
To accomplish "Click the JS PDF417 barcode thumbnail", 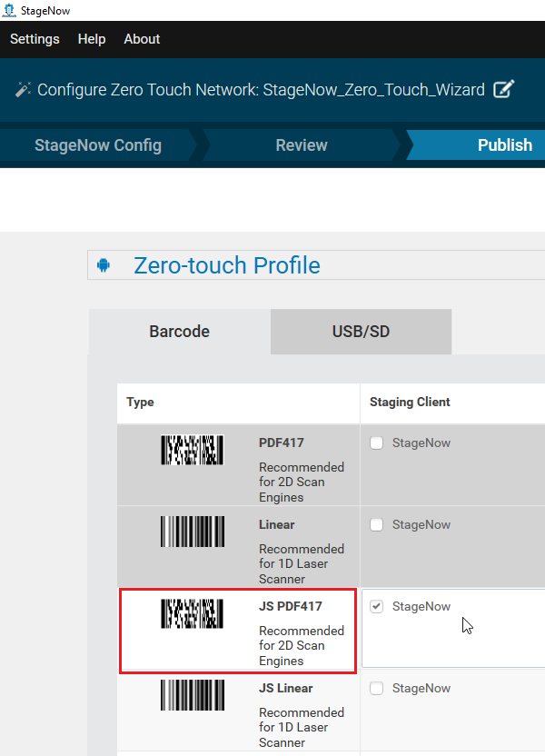I will pyautogui.click(x=193, y=613).
